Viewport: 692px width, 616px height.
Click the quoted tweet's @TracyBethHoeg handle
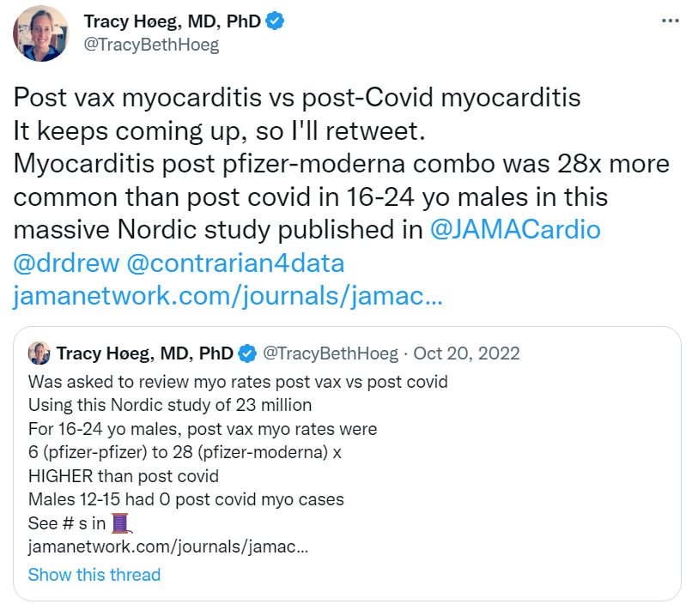(x=330, y=353)
